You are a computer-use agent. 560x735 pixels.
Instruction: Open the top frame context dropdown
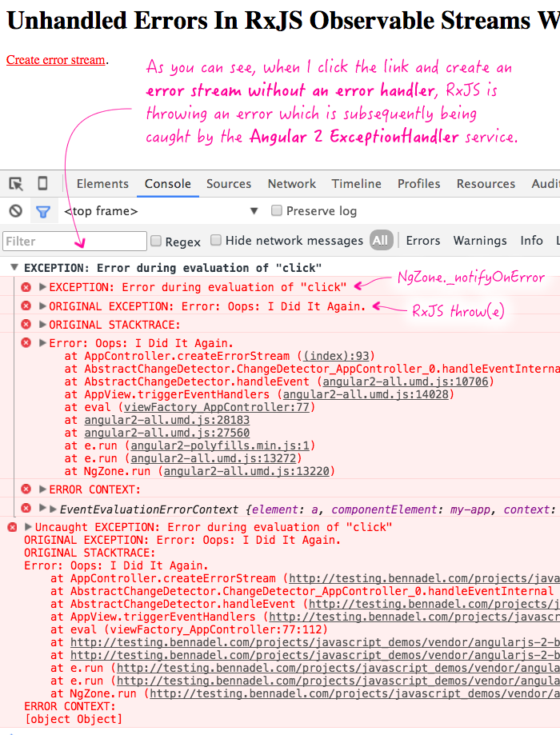(161, 211)
